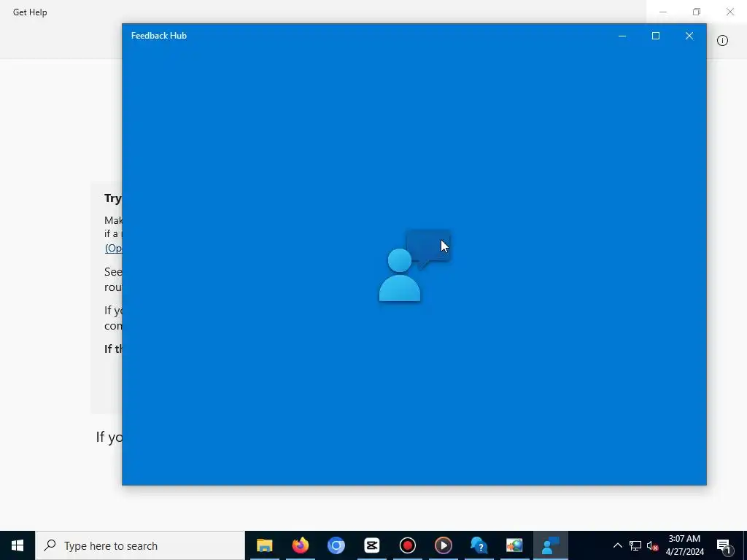Open the red record button app on taskbar
747x560 pixels.
pos(407,545)
